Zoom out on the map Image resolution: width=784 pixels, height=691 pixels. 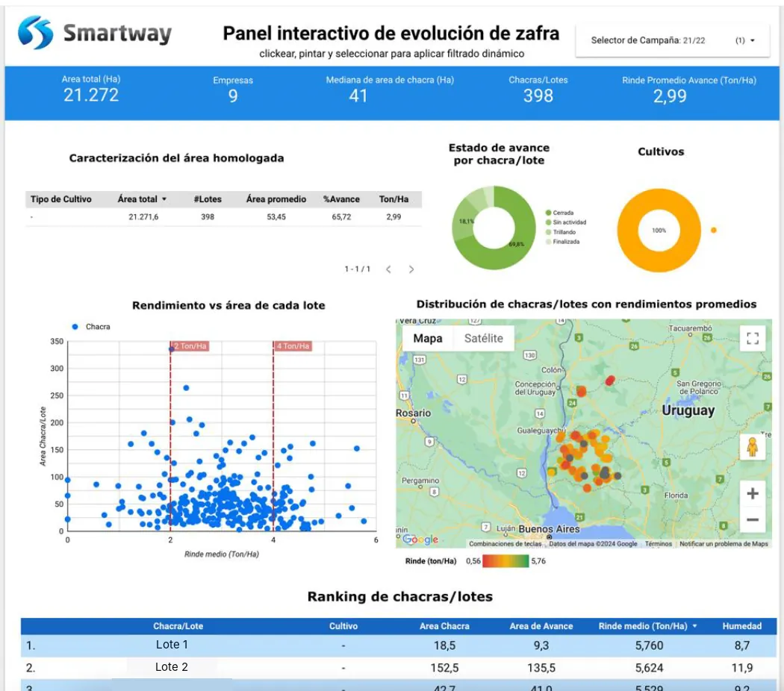pos(753,519)
